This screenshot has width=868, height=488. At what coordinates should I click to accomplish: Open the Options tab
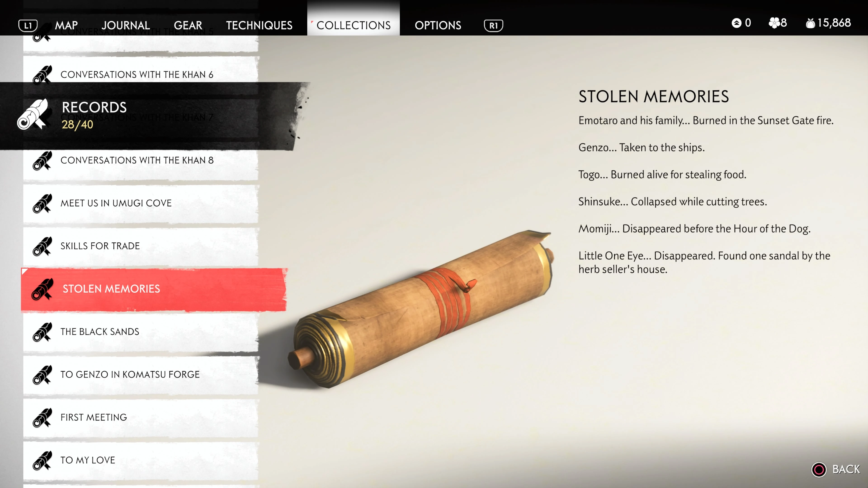(x=438, y=25)
